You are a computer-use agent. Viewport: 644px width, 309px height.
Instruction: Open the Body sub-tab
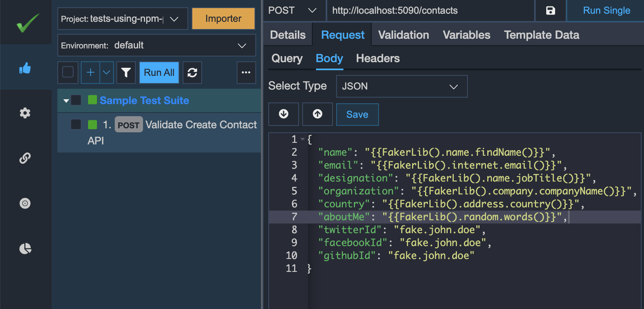[x=329, y=58]
